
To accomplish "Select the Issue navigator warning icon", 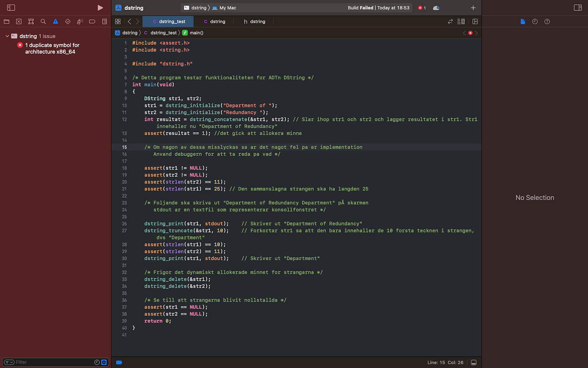I will point(55,22).
